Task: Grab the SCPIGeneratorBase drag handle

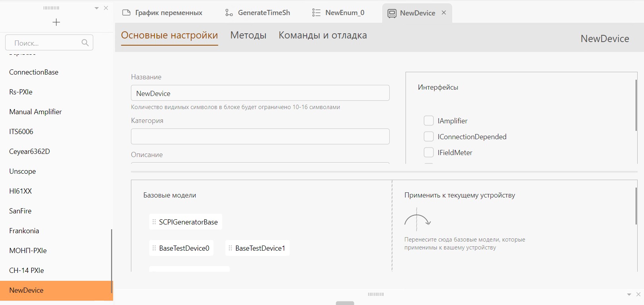Action: click(x=154, y=222)
